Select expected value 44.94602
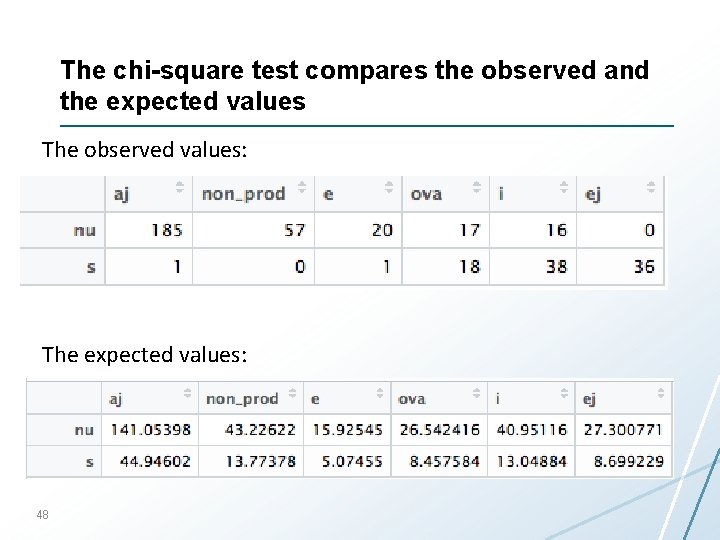This screenshot has height=540, width=720. (x=155, y=461)
